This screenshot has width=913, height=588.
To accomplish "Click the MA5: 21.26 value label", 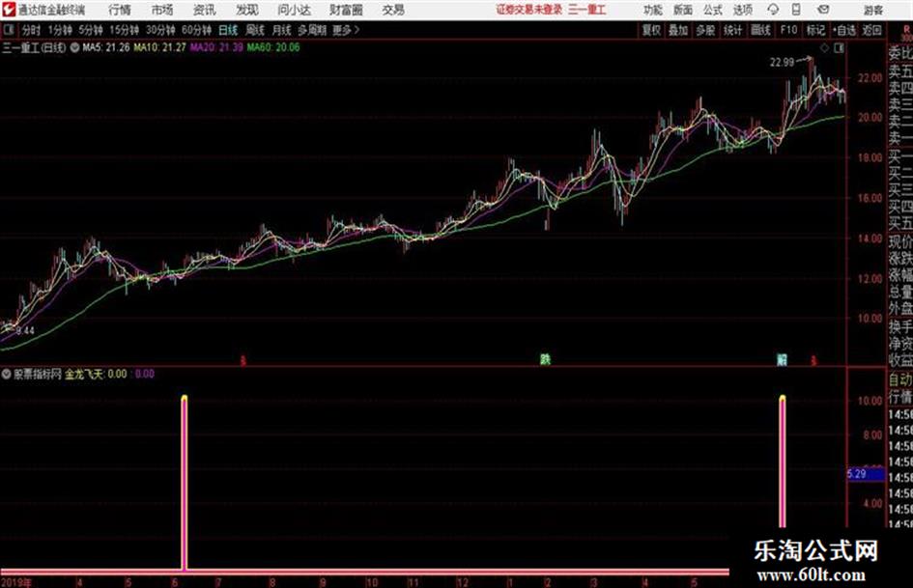I will (106, 47).
